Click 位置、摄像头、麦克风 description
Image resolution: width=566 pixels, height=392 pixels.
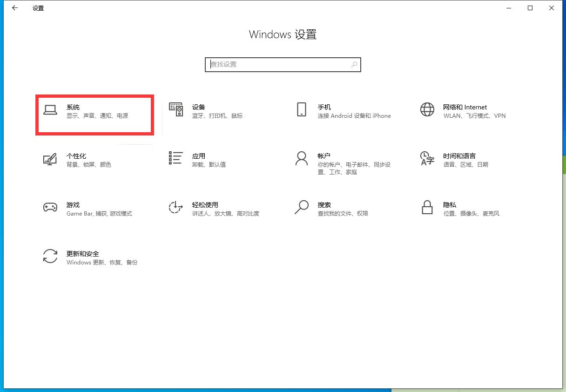472,214
